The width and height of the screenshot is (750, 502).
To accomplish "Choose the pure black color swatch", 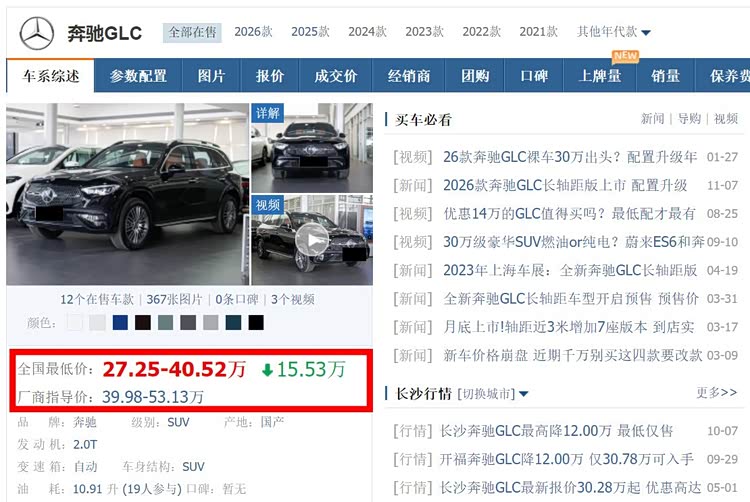I will (x=256, y=322).
